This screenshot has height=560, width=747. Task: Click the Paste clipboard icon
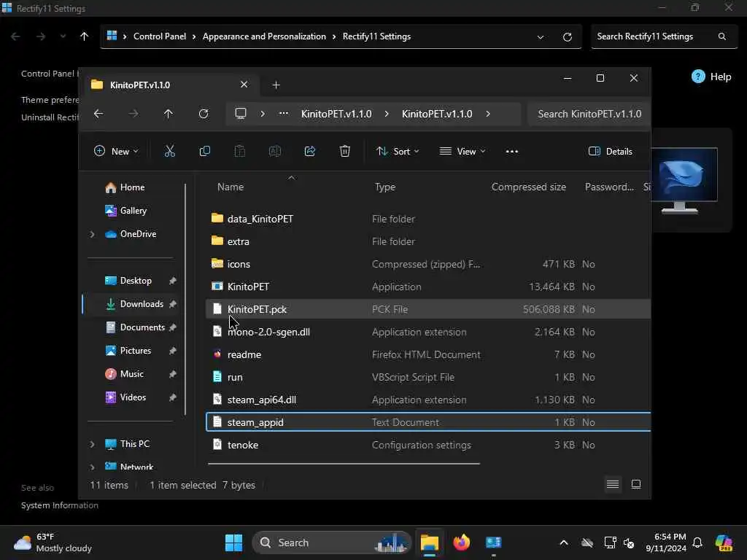pos(239,152)
